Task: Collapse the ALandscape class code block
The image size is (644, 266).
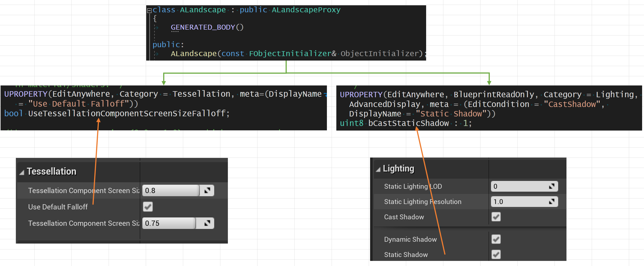Action: [x=149, y=11]
